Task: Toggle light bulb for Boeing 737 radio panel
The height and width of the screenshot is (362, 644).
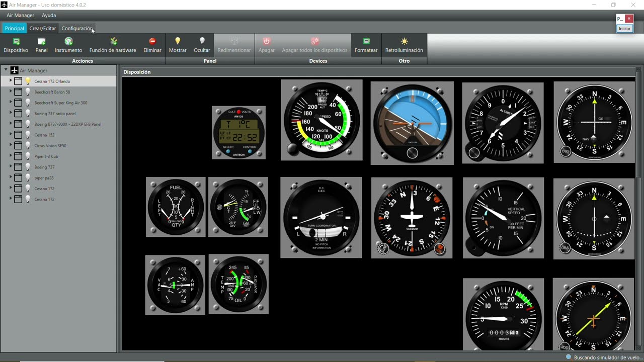Action: [28, 113]
